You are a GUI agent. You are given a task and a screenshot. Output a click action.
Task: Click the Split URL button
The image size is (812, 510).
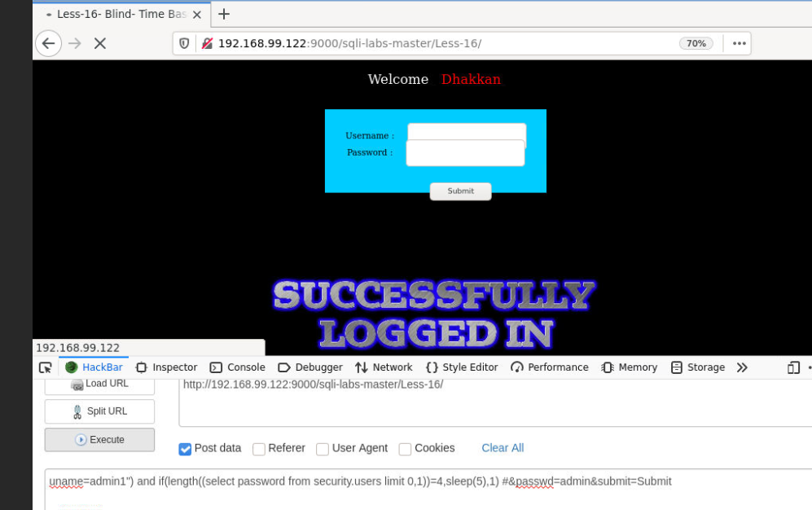point(99,411)
